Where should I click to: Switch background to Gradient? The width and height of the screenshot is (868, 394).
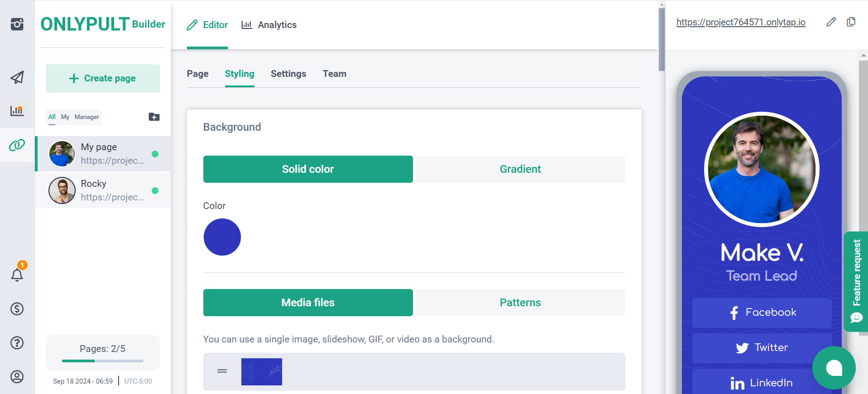pyautogui.click(x=520, y=169)
